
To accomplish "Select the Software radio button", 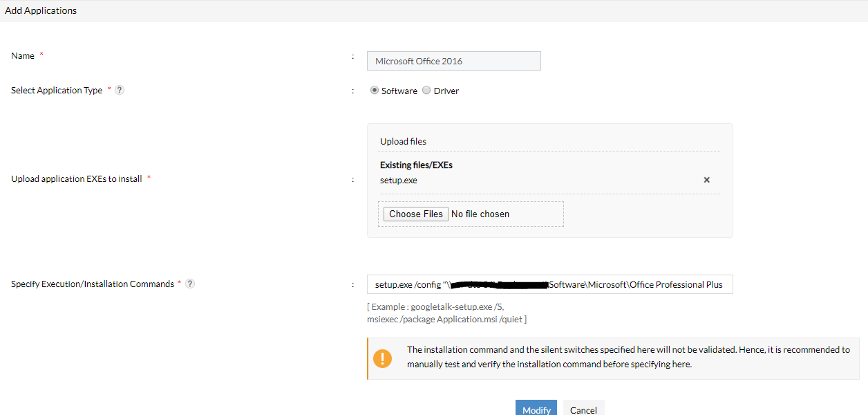I will click(375, 90).
